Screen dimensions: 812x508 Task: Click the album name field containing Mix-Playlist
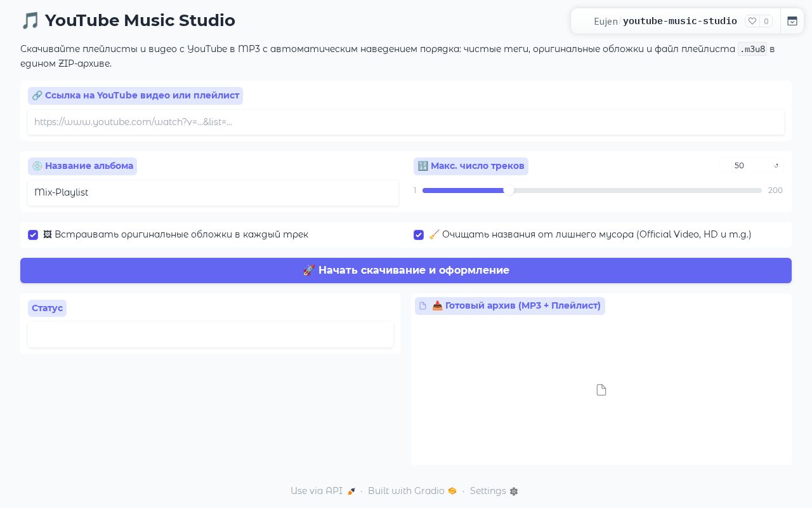[213, 193]
